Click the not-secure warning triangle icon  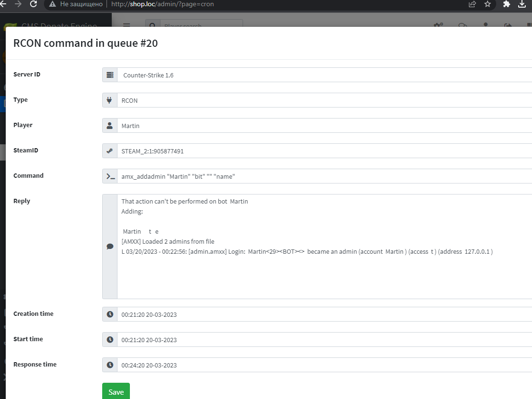(x=53, y=4)
